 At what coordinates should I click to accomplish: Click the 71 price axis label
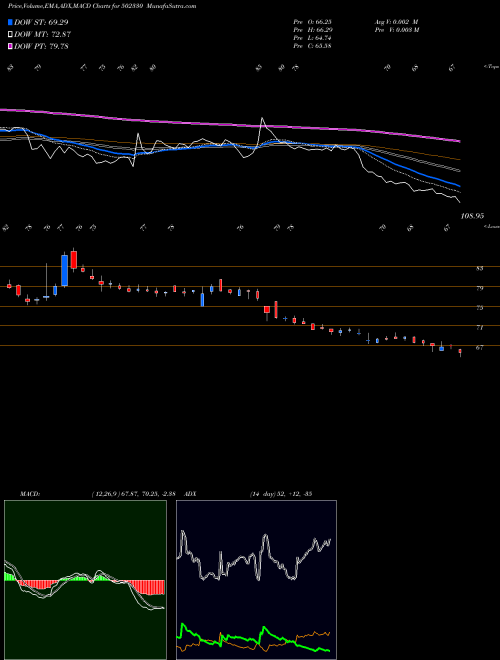[x=480, y=327]
